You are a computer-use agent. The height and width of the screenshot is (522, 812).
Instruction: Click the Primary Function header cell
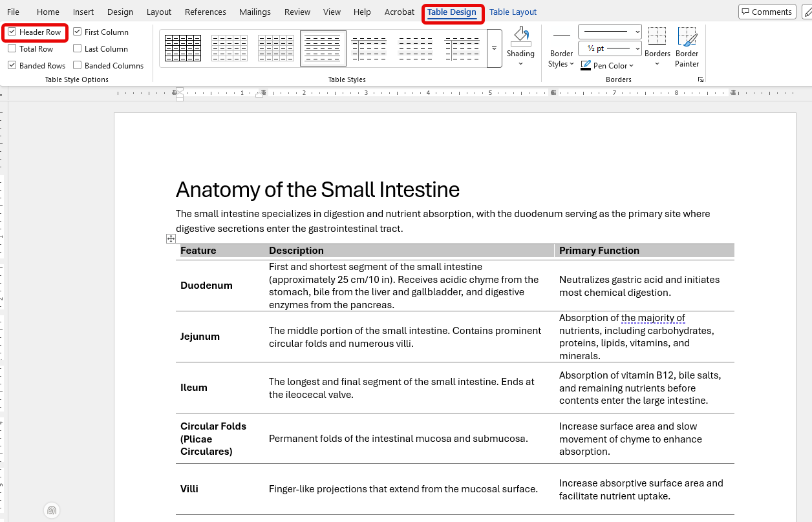pyautogui.click(x=644, y=251)
